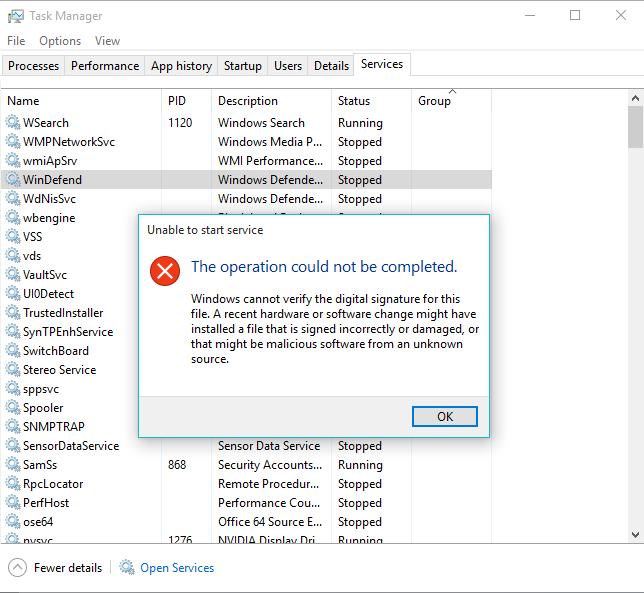Switch to the Processes tab
Viewport: 644px width, 593px height.
coord(33,66)
